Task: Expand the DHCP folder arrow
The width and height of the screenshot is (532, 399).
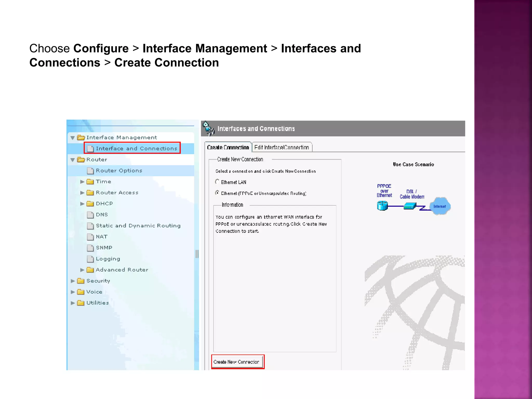Action: tap(82, 204)
